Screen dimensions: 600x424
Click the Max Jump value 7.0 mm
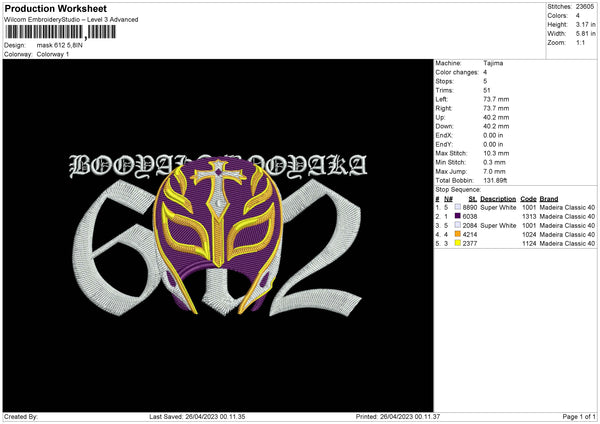494,171
